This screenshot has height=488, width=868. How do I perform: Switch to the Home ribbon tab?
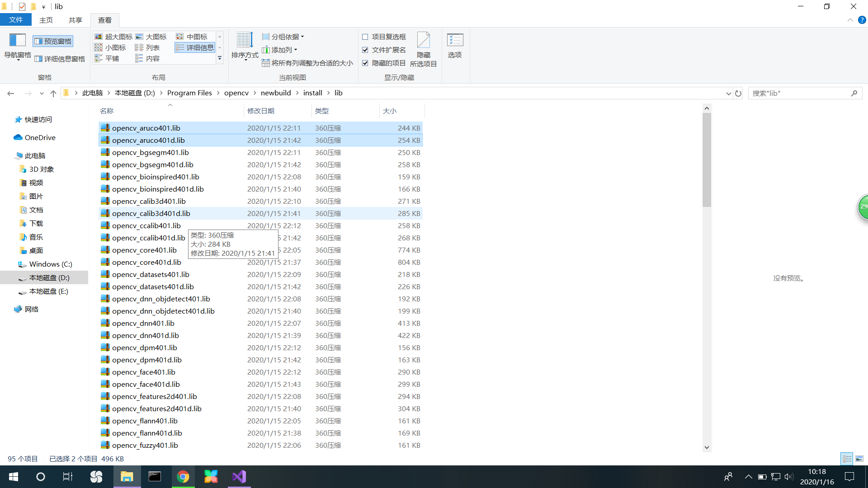point(46,20)
